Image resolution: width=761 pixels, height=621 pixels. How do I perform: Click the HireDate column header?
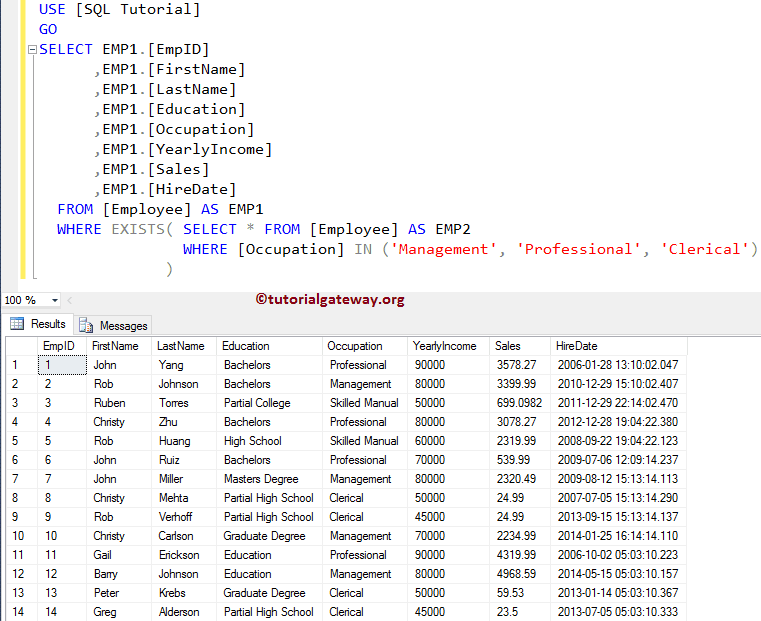(619, 346)
